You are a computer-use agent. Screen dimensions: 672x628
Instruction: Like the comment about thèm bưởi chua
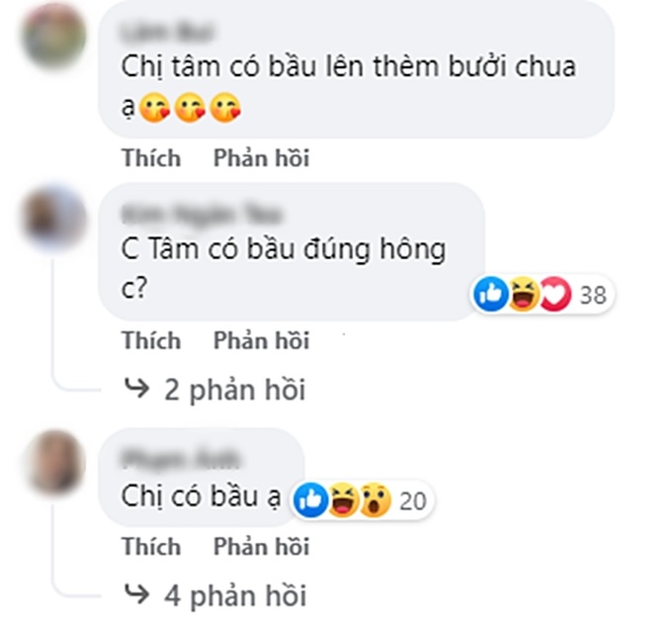click(151, 157)
